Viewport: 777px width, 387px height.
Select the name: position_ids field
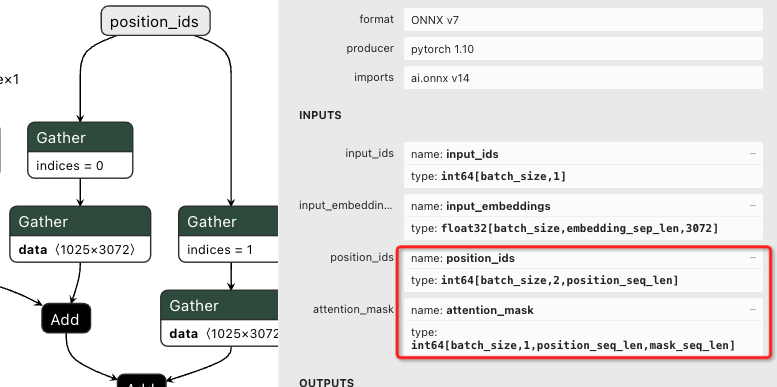point(583,258)
